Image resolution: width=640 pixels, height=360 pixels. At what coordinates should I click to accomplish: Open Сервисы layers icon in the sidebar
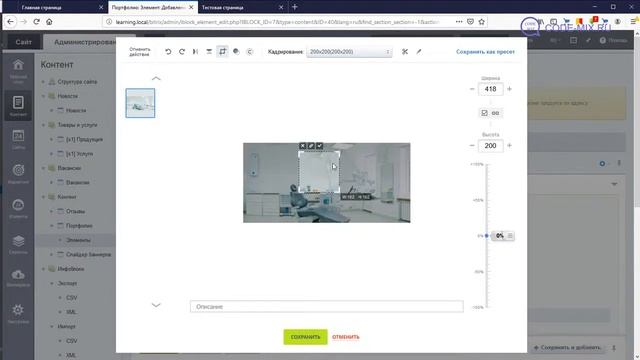coord(18,244)
